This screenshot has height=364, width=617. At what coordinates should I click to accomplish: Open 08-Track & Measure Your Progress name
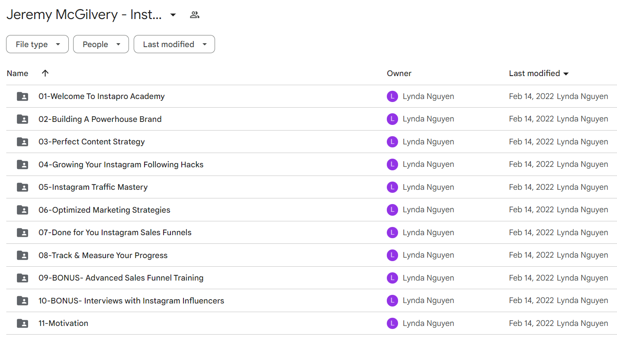click(103, 255)
